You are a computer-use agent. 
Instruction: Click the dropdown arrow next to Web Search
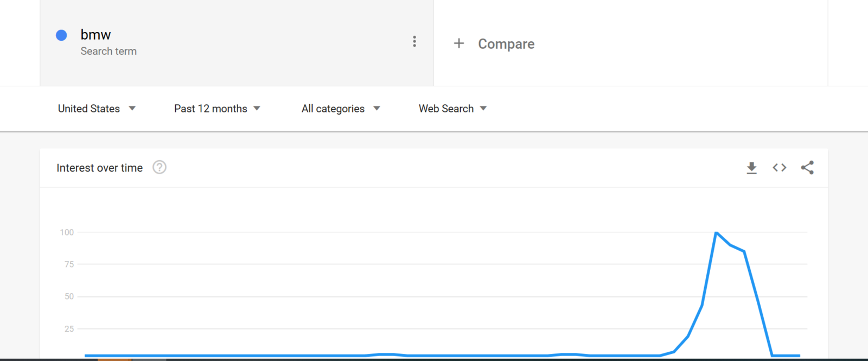pos(483,109)
